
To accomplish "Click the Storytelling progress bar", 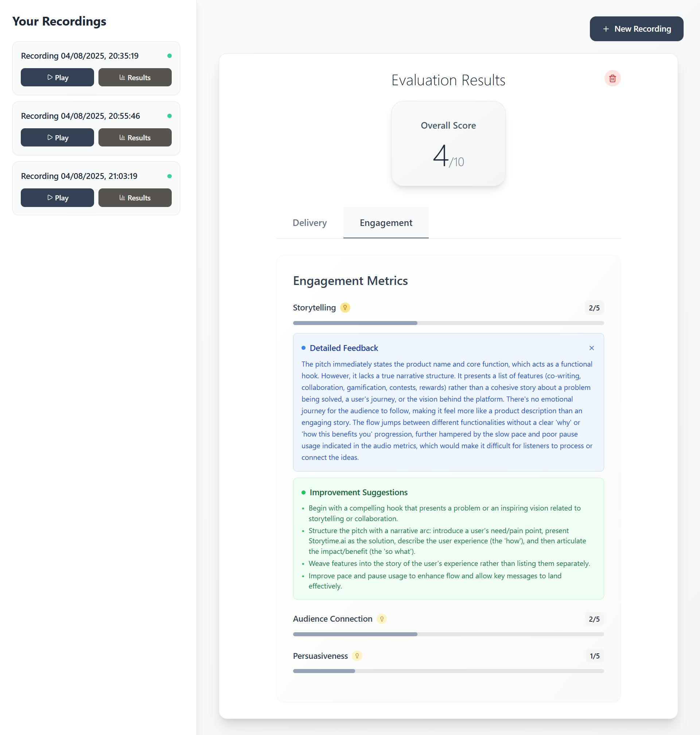I will [x=448, y=323].
